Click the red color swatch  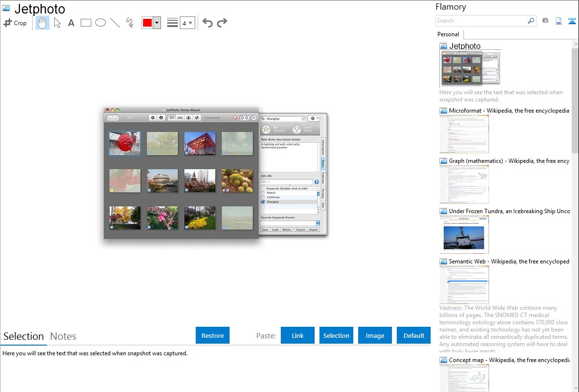tap(147, 23)
